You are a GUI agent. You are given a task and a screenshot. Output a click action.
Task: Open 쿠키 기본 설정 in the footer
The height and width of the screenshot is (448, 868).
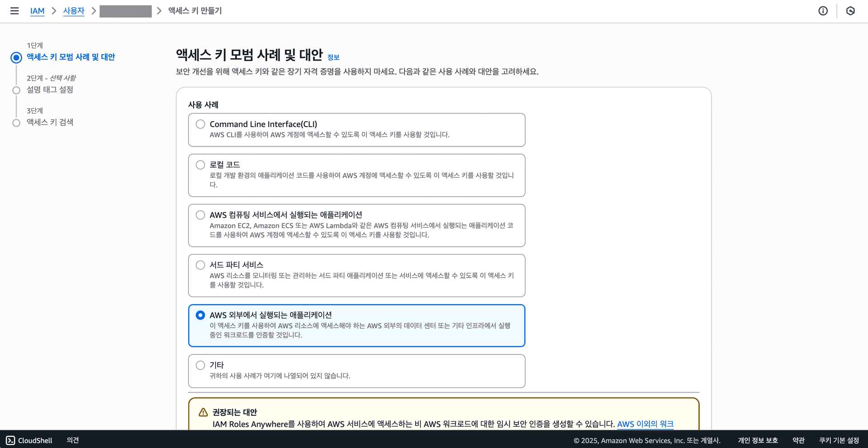[x=840, y=440]
